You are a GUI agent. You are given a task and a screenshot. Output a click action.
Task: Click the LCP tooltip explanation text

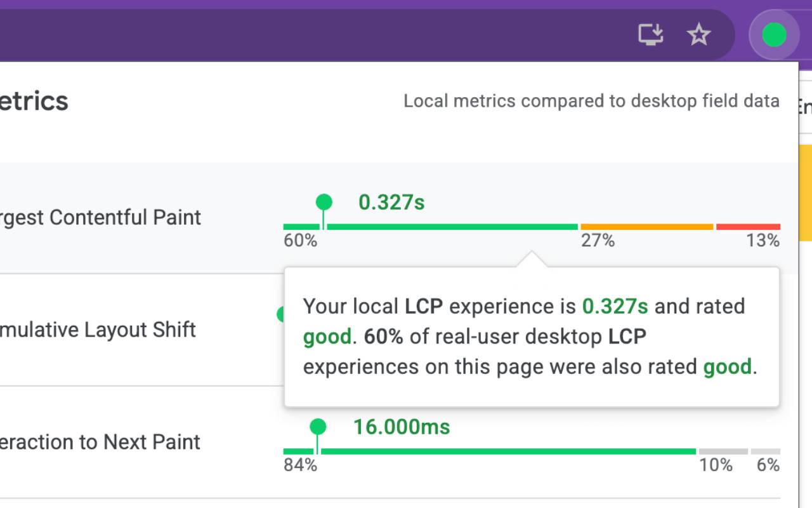(x=530, y=337)
